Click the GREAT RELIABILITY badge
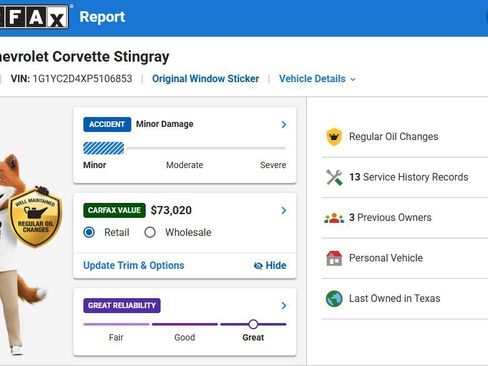 (x=122, y=305)
